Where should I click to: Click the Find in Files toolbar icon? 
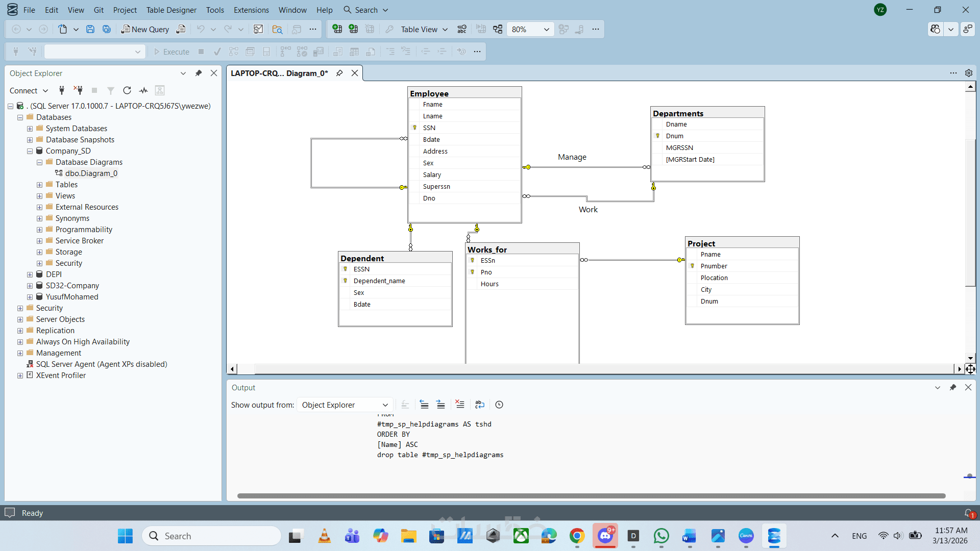tap(277, 29)
